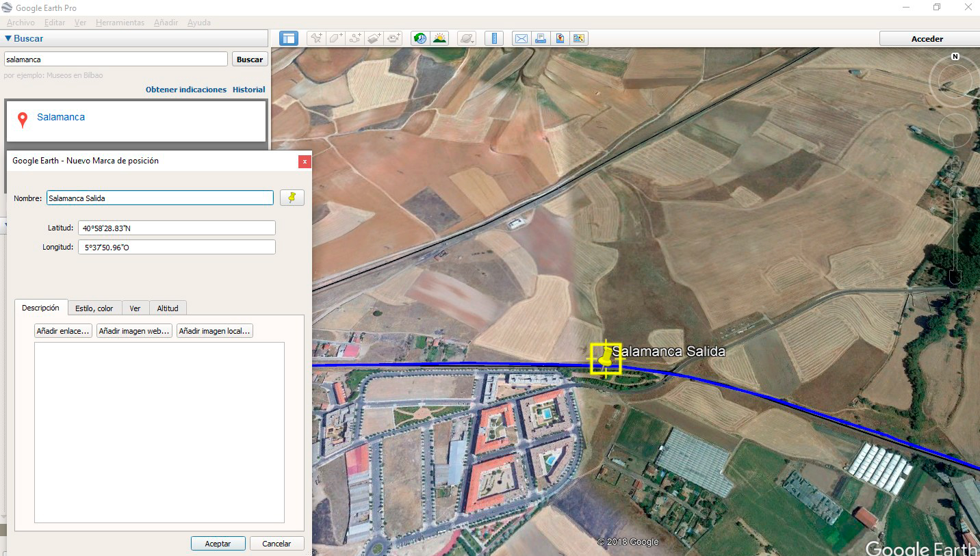Open the Ver menu in menu bar
980x556 pixels.
coord(81,23)
